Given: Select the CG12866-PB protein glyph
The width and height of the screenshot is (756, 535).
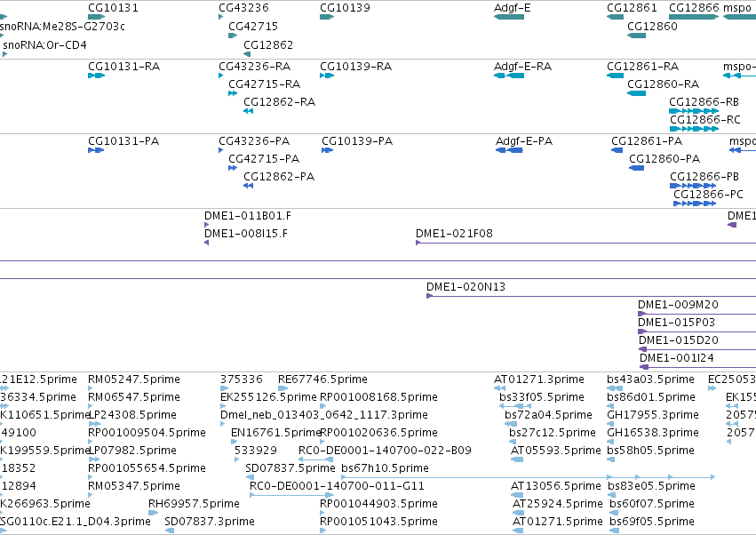Looking at the screenshot, I should pos(693,186).
